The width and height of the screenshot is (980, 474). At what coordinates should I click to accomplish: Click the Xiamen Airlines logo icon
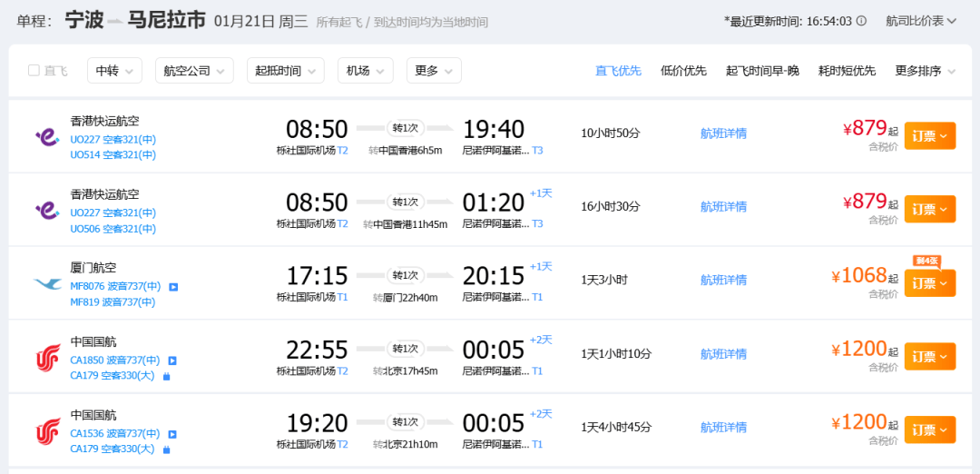click(x=47, y=283)
